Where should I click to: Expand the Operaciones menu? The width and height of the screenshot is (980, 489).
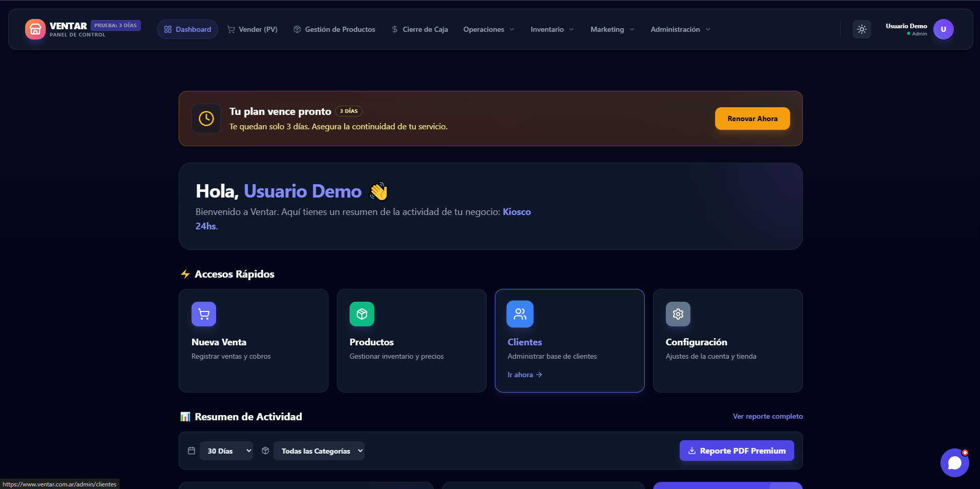coord(488,29)
